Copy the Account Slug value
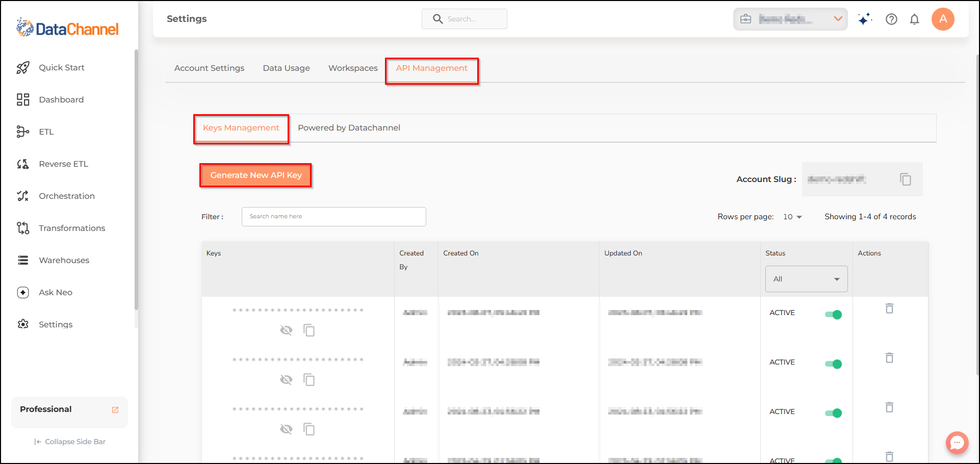 click(906, 179)
